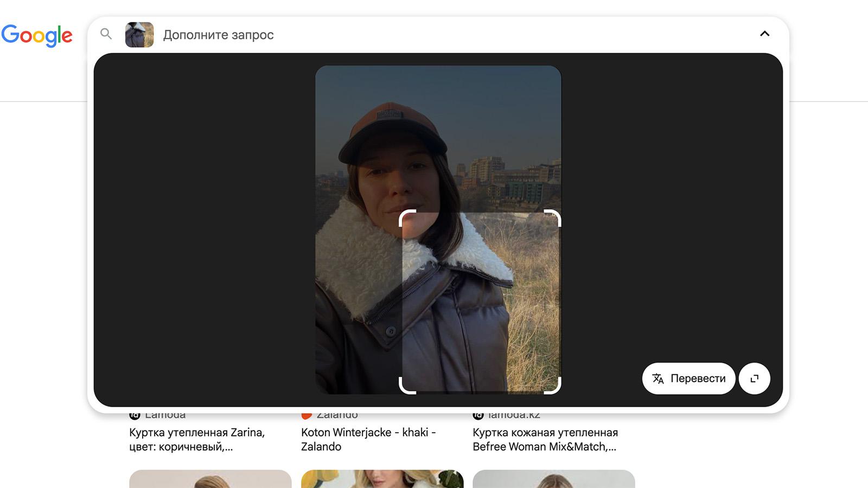The width and height of the screenshot is (868, 488).
Task: Open "Куртка утепленная Zarina" result
Action: tap(197, 439)
